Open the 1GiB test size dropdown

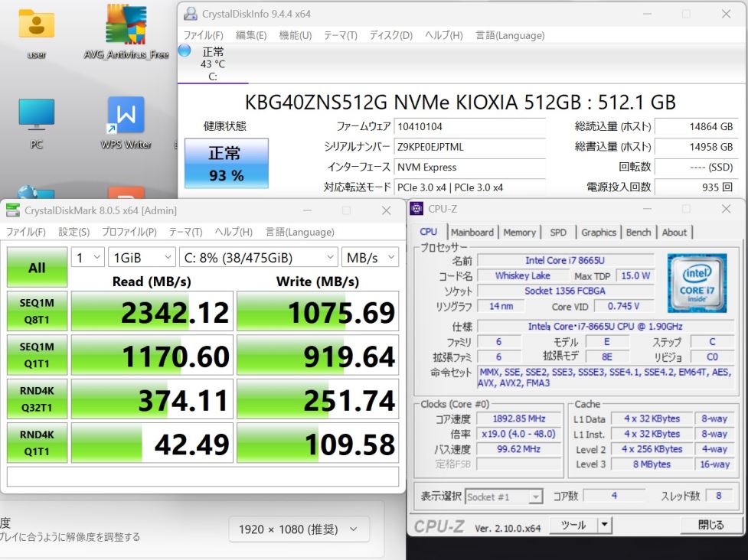click(x=140, y=258)
